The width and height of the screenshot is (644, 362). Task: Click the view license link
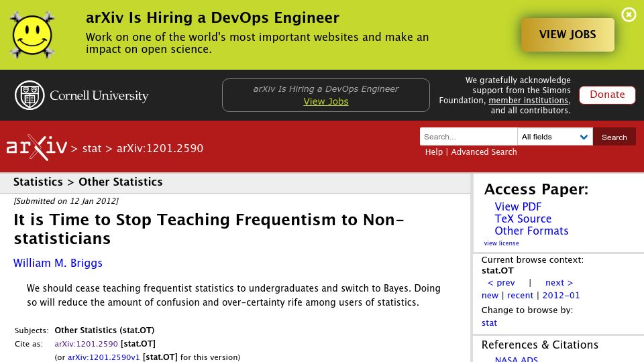point(501,243)
